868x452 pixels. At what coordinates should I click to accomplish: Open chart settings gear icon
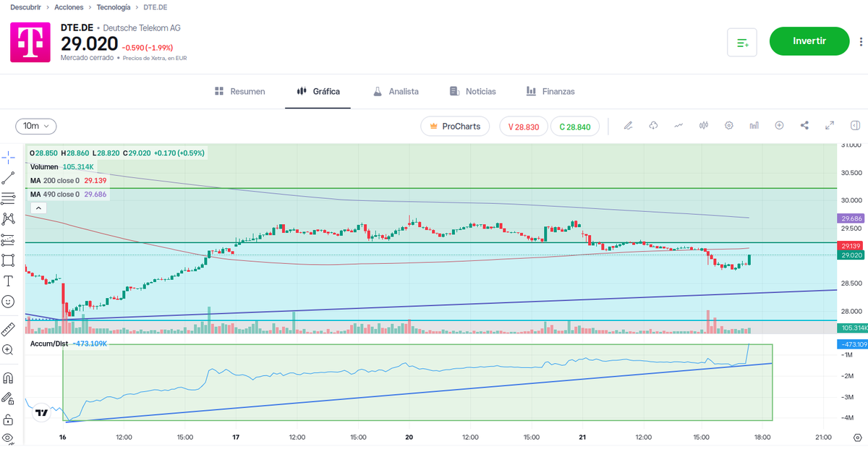click(x=729, y=126)
